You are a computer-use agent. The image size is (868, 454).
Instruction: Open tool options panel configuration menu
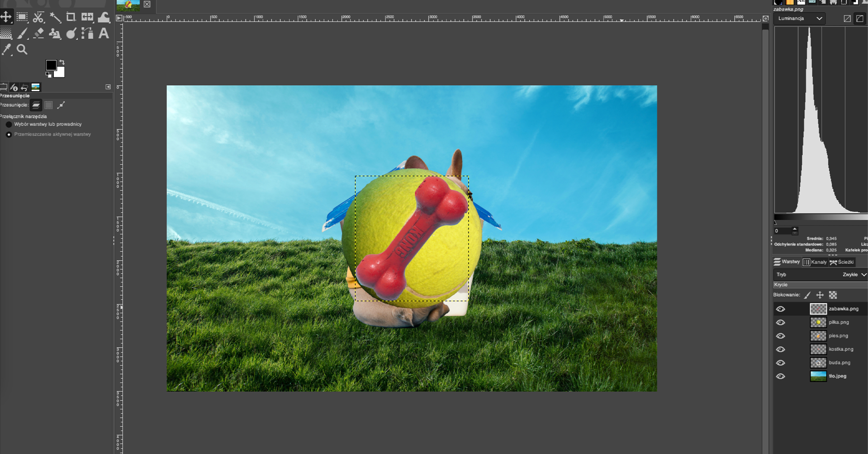(x=108, y=87)
